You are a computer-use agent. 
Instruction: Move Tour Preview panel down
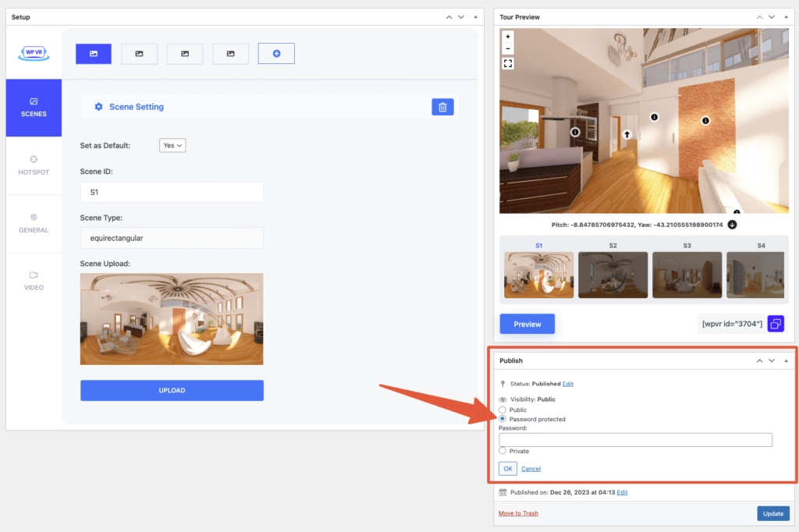point(772,17)
